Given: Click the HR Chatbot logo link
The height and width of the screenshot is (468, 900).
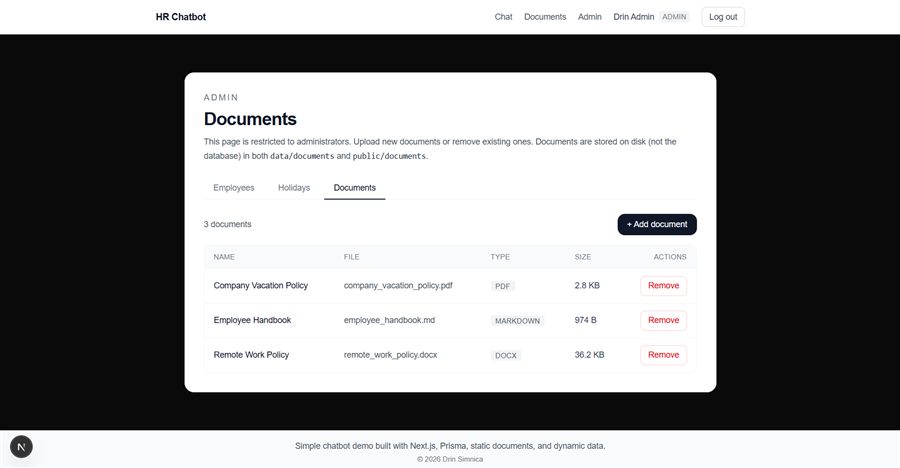Looking at the screenshot, I should pos(181,17).
